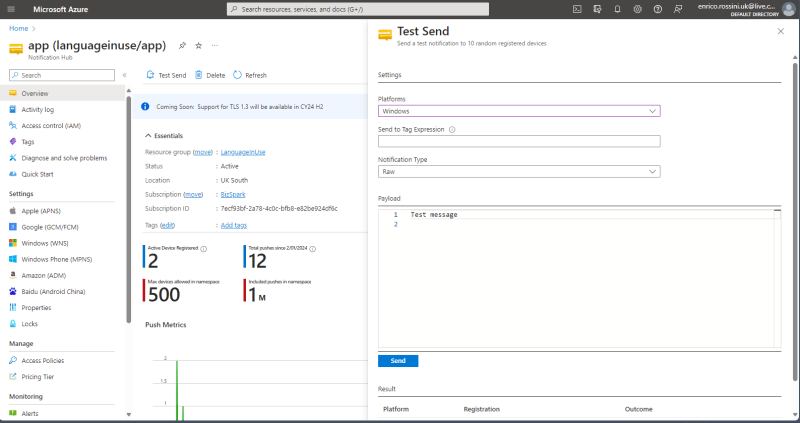Close the Test Send panel
800x423 pixels.
point(781,32)
